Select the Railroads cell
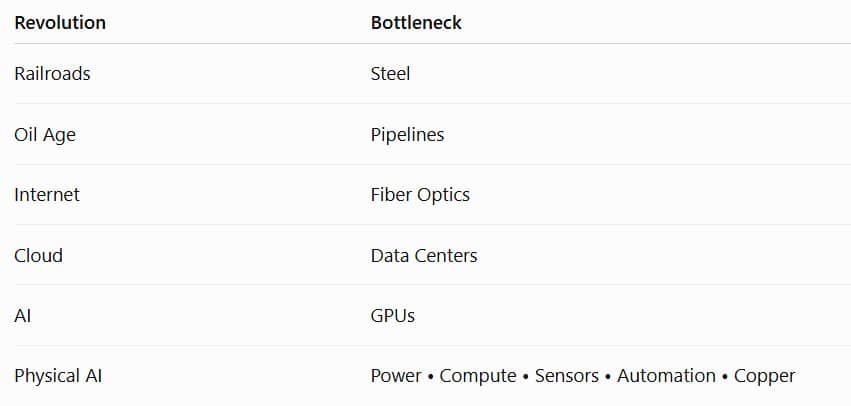This screenshot has width=851, height=406. tap(52, 73)
